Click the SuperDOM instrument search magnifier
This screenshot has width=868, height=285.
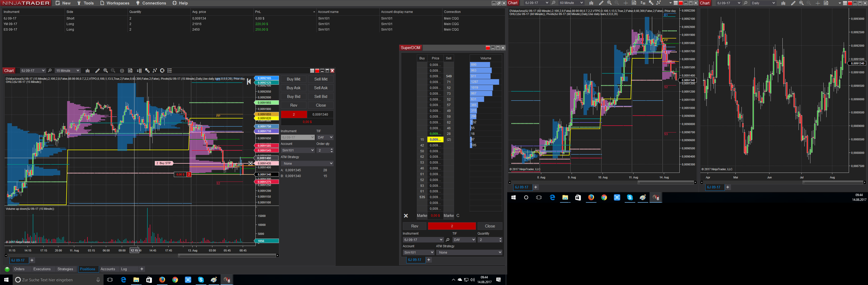point(447,240)
